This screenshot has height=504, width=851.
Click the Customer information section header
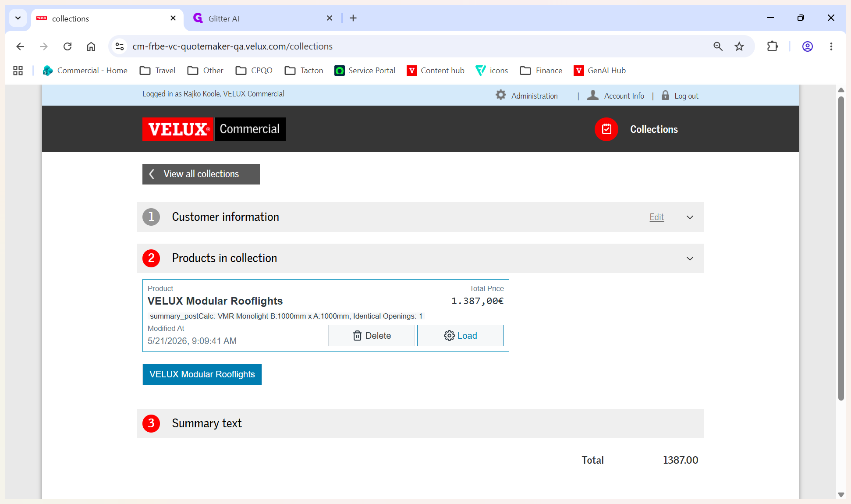tap(420, 217)
